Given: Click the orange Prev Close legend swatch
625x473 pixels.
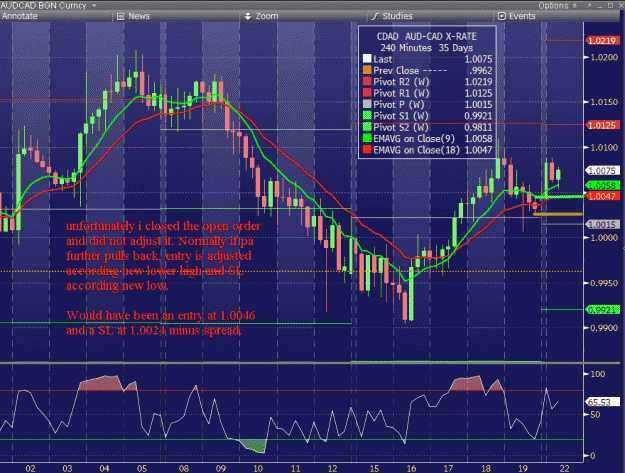Looking at the screenshot, I should click(367, 71).
